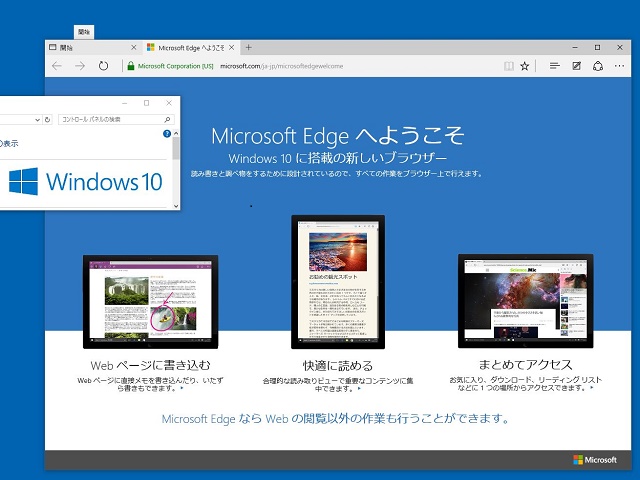Make a Web Note pen icon
Screen dimensions: 640x480
tap(576, 66)
